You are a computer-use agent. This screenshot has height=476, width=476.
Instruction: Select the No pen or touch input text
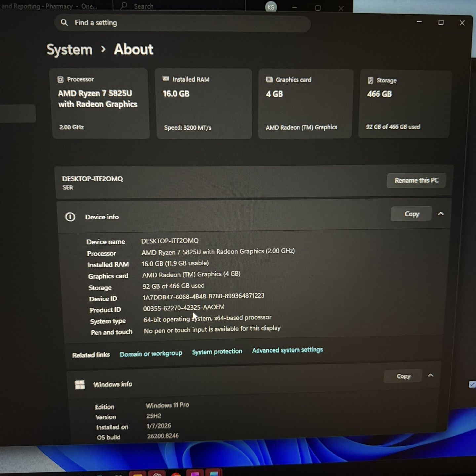(212, 329)
